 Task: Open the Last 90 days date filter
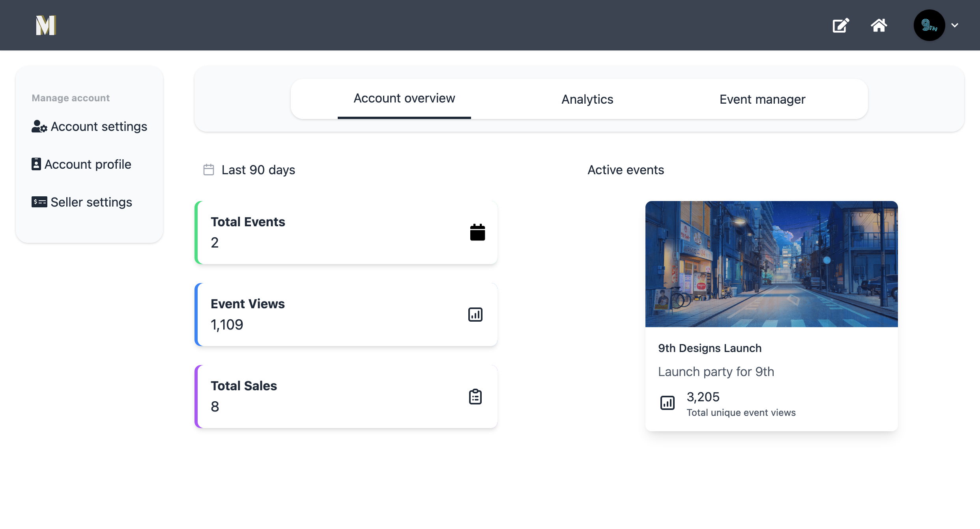pos(258,170)
